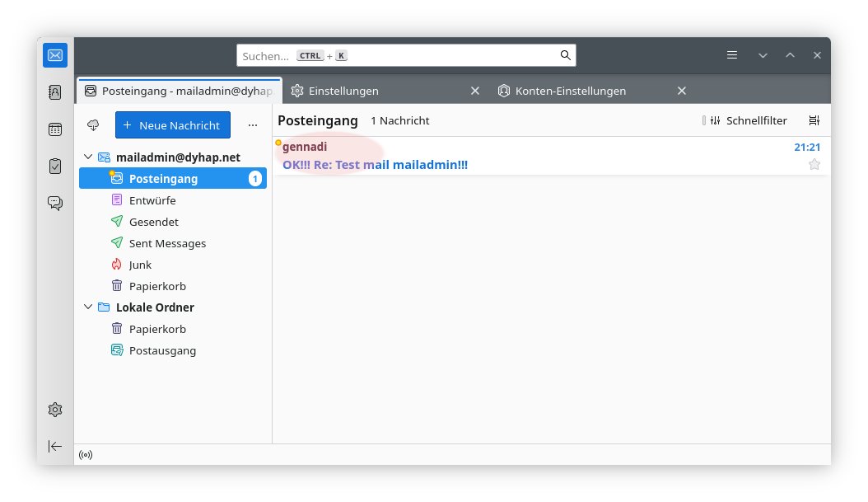Star the message from gennadi
The width and height of the screenshot is (868, 502).
(814, 165)
